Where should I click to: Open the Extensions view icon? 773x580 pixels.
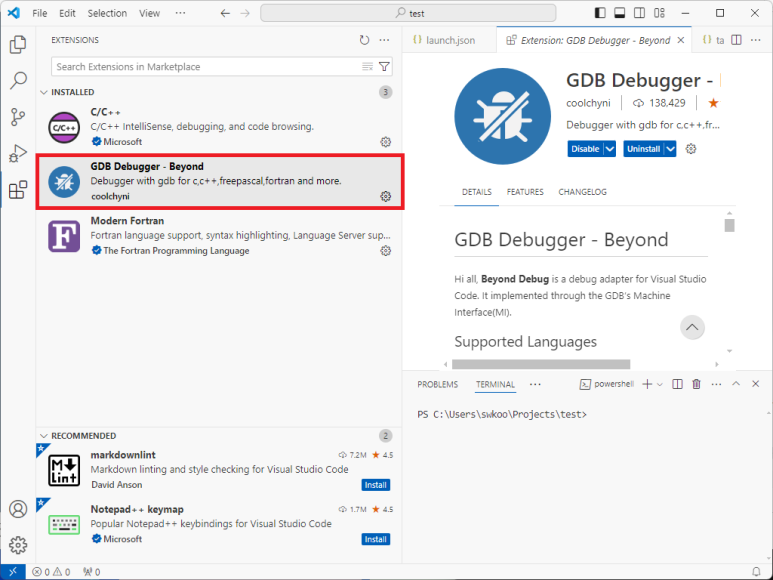pos(18,190)
